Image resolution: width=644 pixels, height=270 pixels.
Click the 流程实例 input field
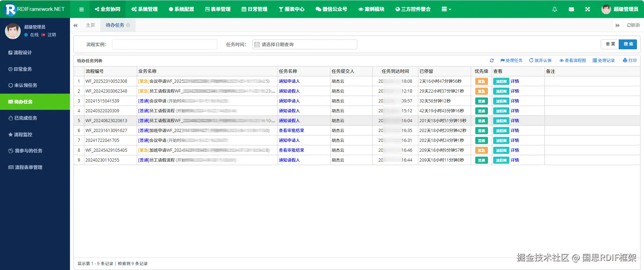coord(165,44)
